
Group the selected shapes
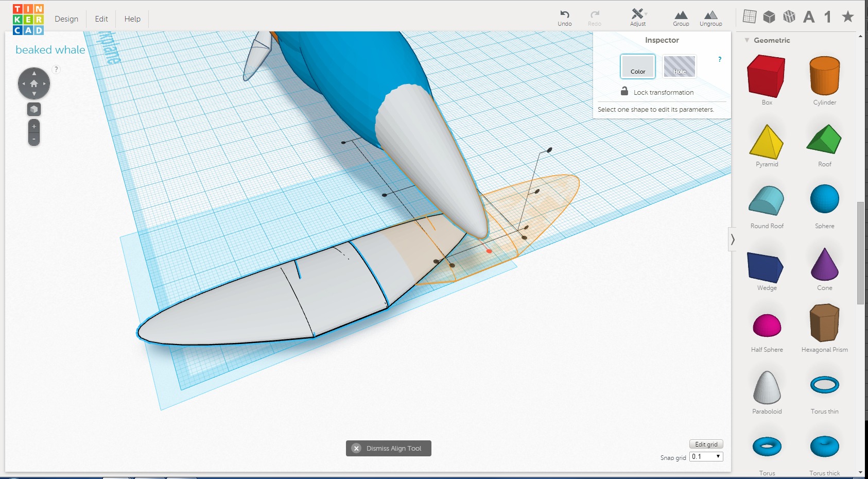point(681,18)
